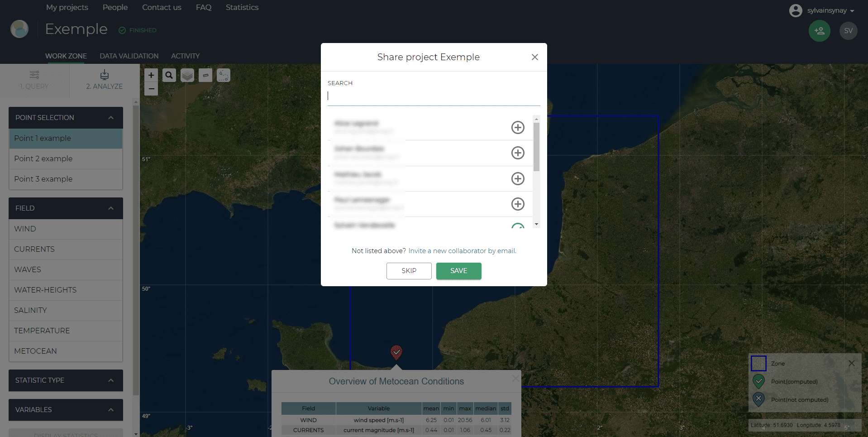
Task: Open the Statistics page
Action: 242,7
